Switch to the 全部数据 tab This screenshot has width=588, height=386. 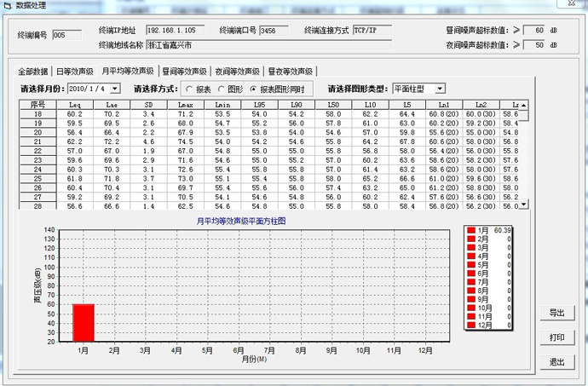click(x=32, y=71)
